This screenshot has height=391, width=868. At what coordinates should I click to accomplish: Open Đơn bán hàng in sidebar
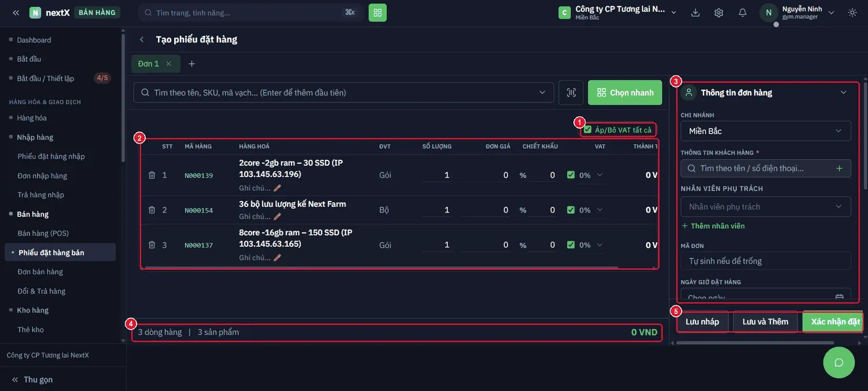pos(40,272)
